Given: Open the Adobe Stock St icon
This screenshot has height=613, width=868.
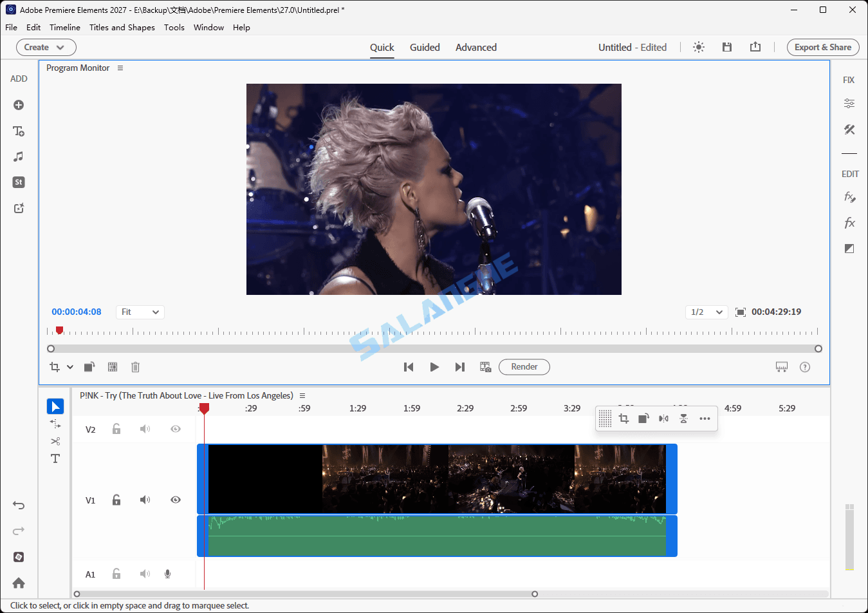Looking at the screenshot, I should [19, 182].
